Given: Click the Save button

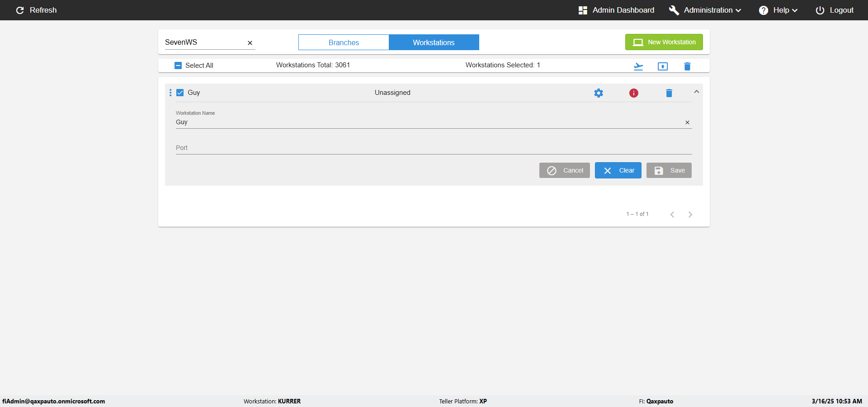Looking at the screenshot, I should click(x=669, y=170).
